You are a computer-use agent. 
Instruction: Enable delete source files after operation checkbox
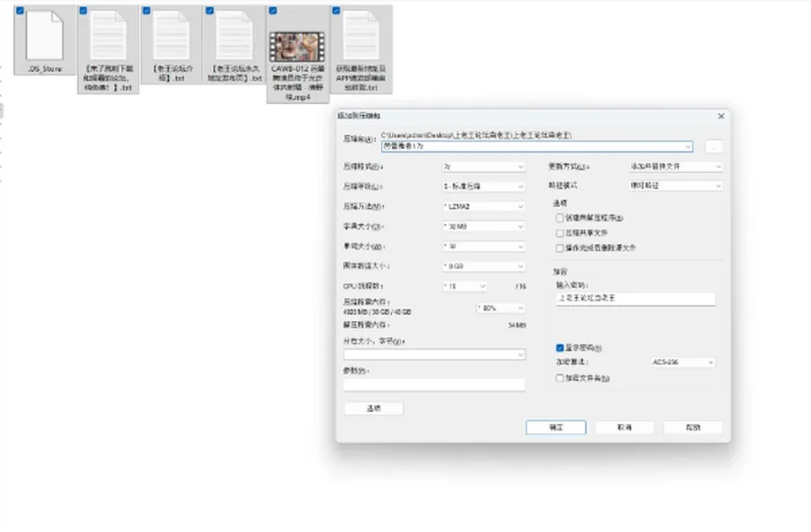pos(559,248)
